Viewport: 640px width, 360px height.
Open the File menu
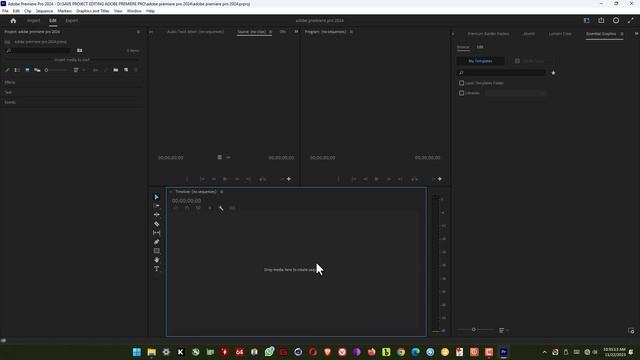[5, 11]
